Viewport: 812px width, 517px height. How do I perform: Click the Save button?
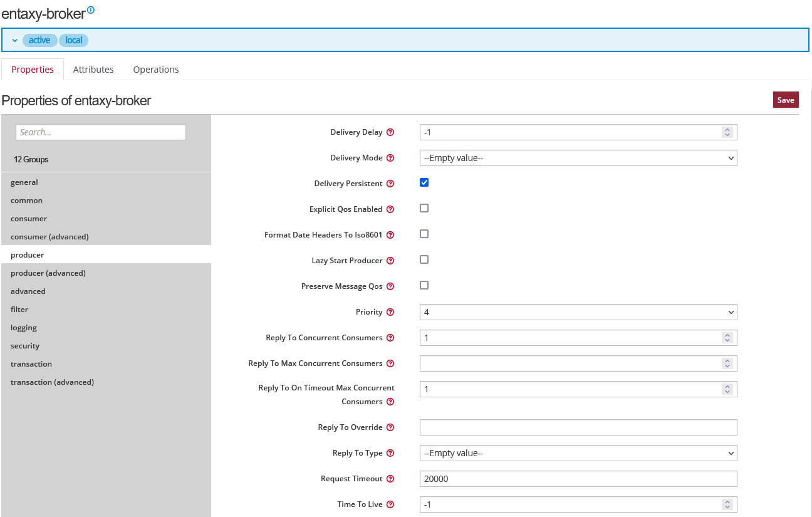[786, 100]
